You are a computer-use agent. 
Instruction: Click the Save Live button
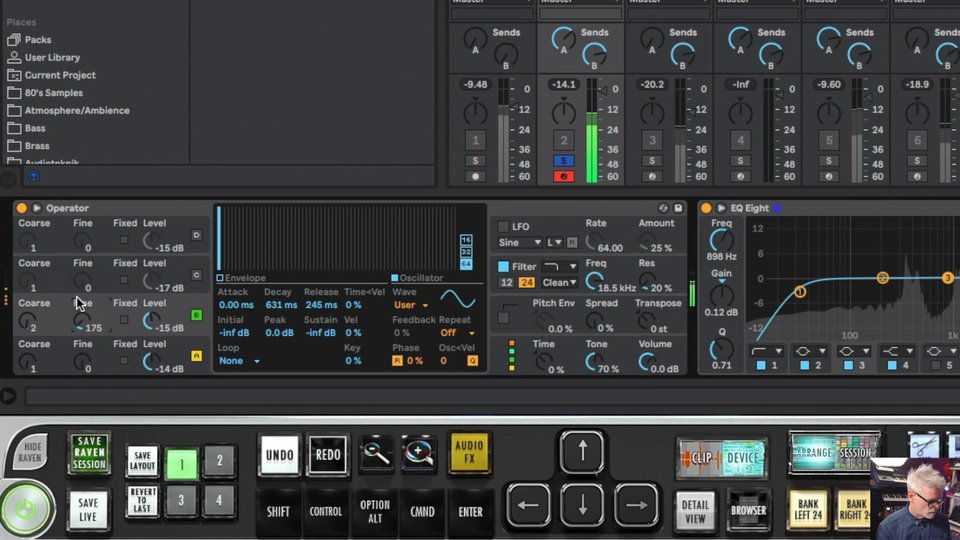pos(88,509)
